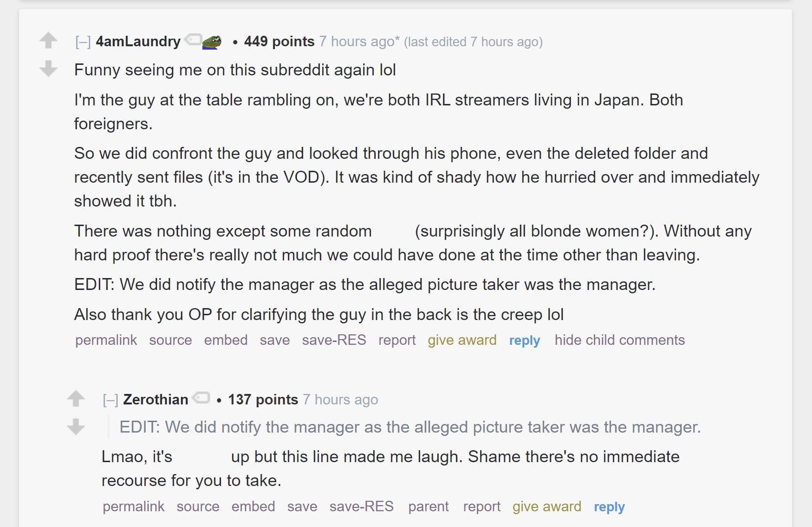Image resolution: width=812 pixels, height=527 pixels.
Task: Upvote Zerothian's reply
Action: coord(76,398)
